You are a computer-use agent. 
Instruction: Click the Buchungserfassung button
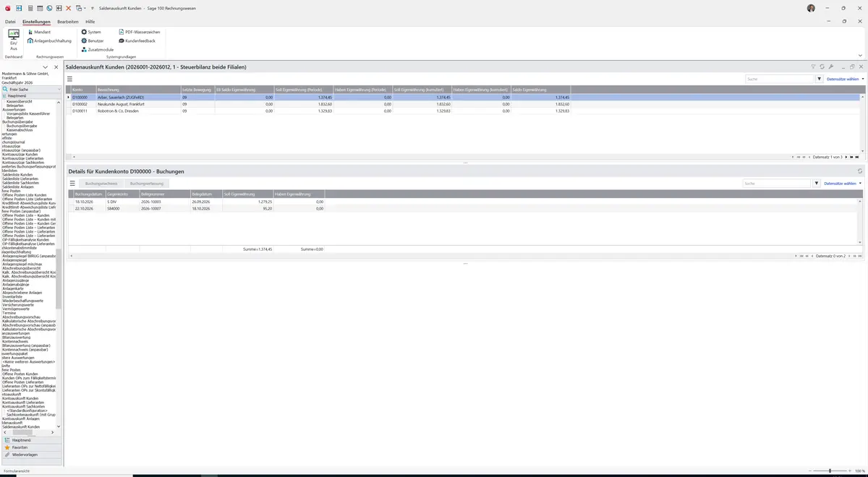(147, 184)
